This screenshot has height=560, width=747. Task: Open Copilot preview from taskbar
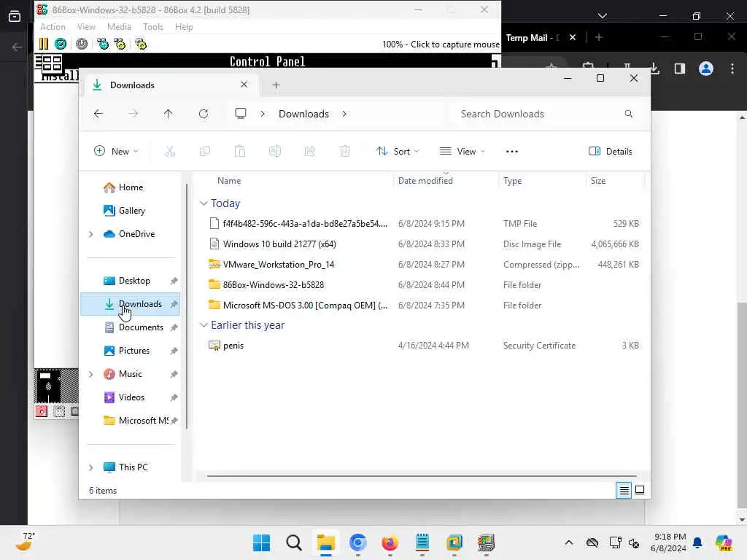pos(724,542)
